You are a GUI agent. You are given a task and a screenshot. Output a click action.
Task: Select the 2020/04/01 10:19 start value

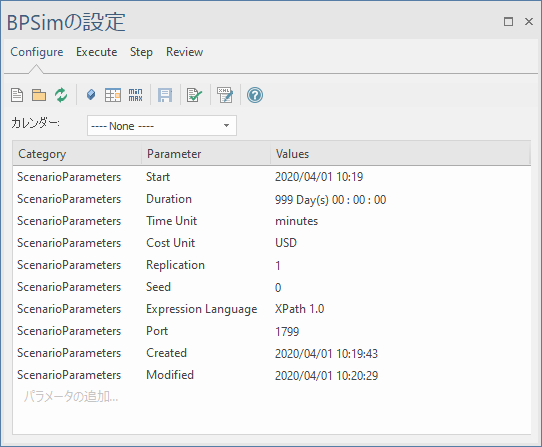319,177
